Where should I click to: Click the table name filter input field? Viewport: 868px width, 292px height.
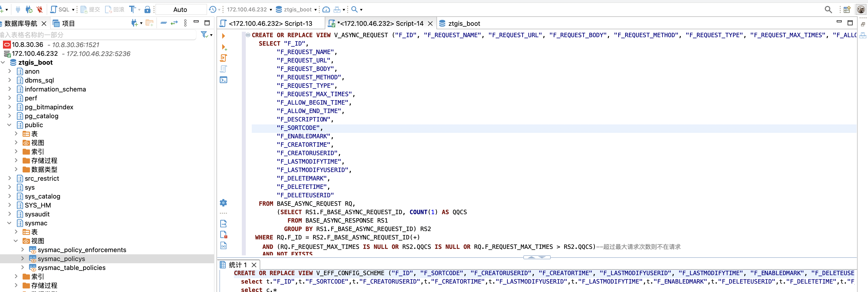click(x=98, y=35)
